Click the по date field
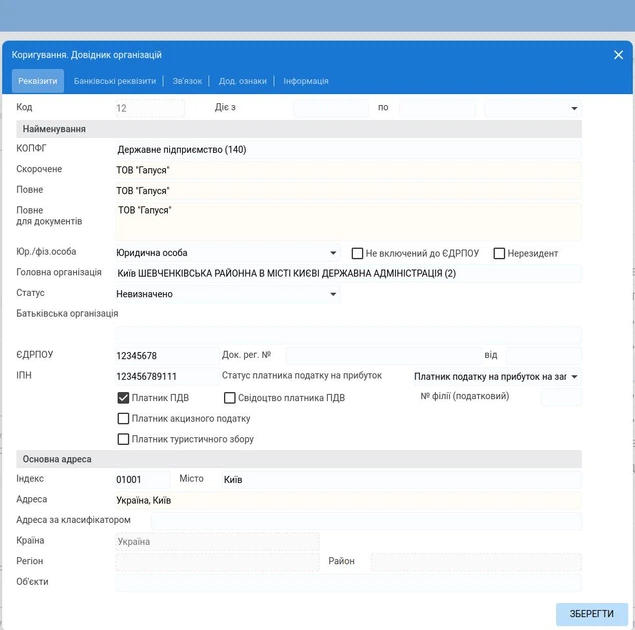 437,108
